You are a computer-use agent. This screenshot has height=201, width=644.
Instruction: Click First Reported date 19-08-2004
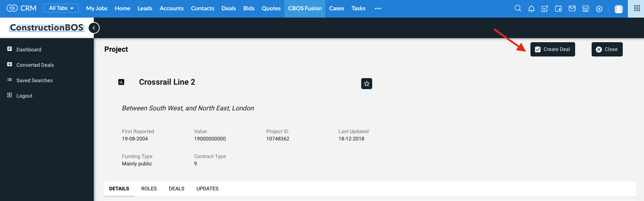click(x=135, y=139)
